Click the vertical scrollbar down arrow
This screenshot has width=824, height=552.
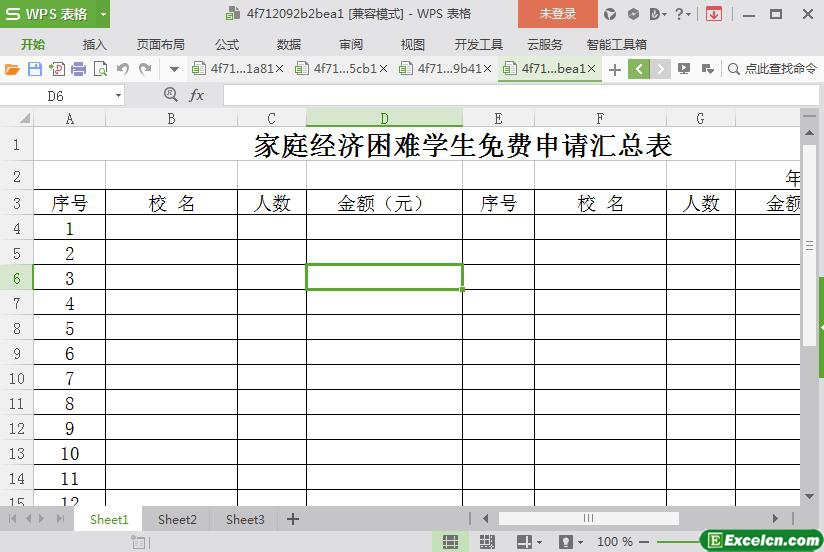[809, 496]
